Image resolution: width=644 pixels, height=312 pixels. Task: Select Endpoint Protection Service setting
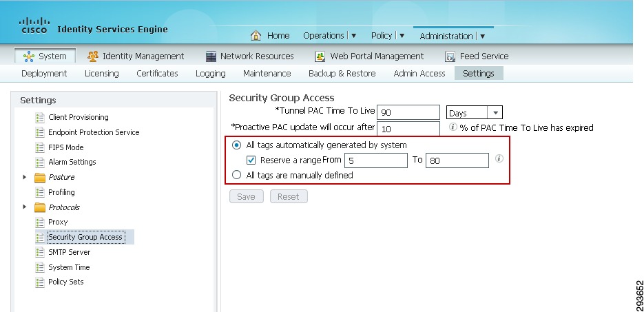pyautogui.click(x=94, y=132)
